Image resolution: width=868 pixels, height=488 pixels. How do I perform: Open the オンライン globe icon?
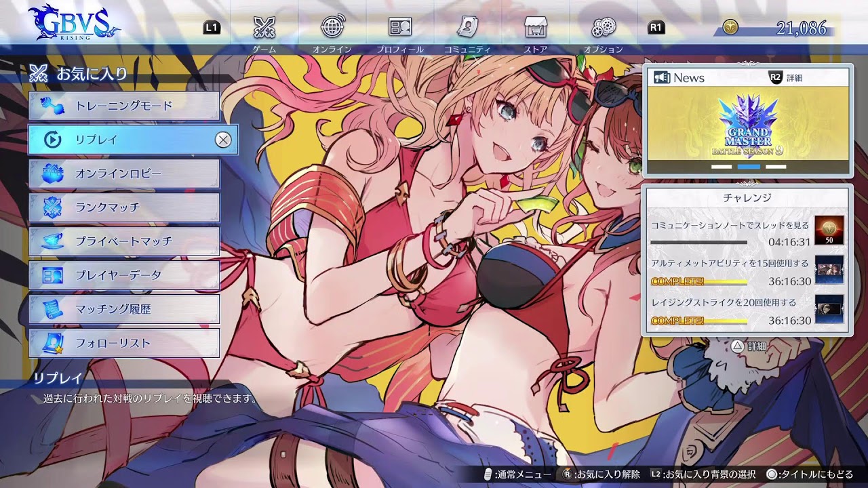click(332, 28)
